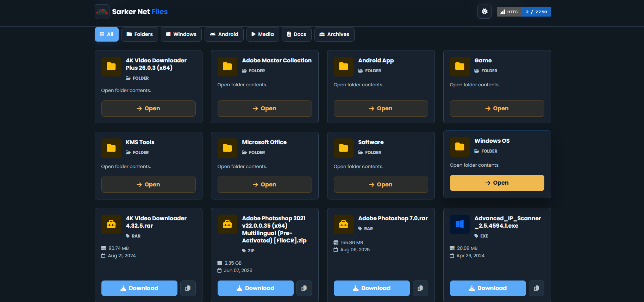Click the Hits counter badge

[x=524, y=12]
